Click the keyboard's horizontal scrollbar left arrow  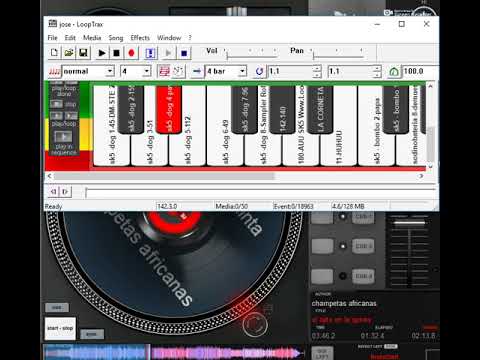(x=49, y=176)
